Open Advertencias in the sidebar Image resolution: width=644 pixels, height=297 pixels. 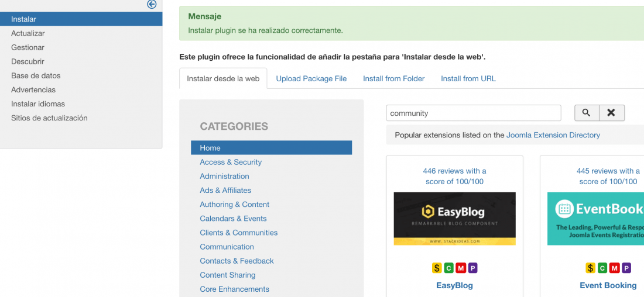[33, 89]
